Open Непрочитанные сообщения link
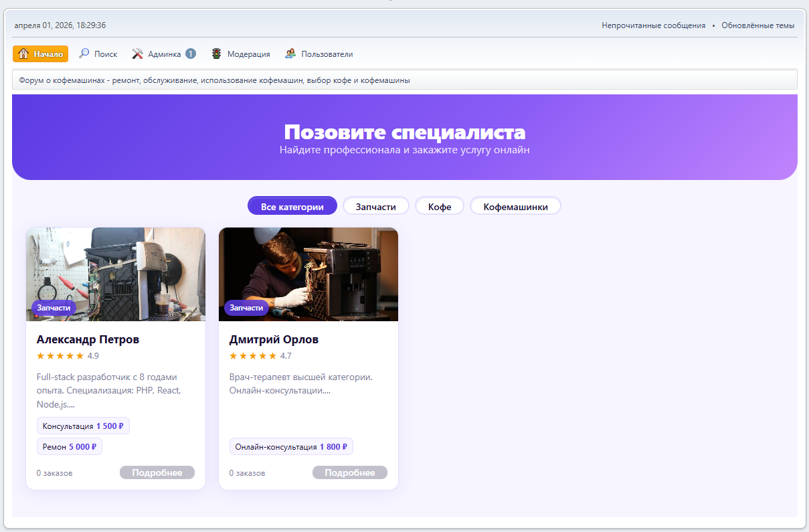809x532 pixels. (x=653, y=25)
